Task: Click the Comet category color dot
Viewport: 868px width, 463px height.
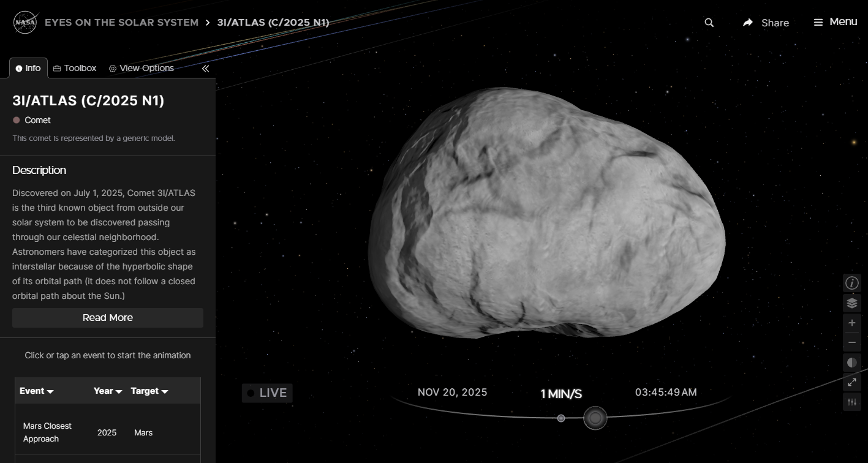Action: click(x=17, y=120)
